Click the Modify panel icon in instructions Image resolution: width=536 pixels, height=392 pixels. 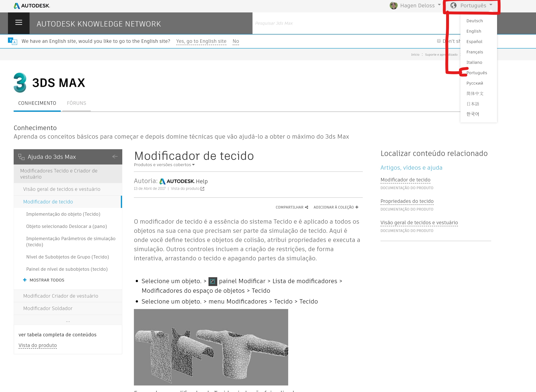213,282
